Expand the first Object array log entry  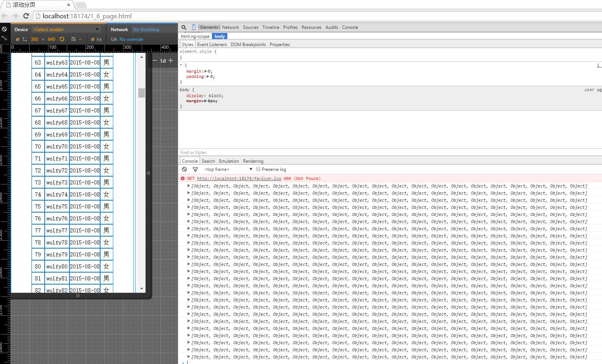point(188,186)
